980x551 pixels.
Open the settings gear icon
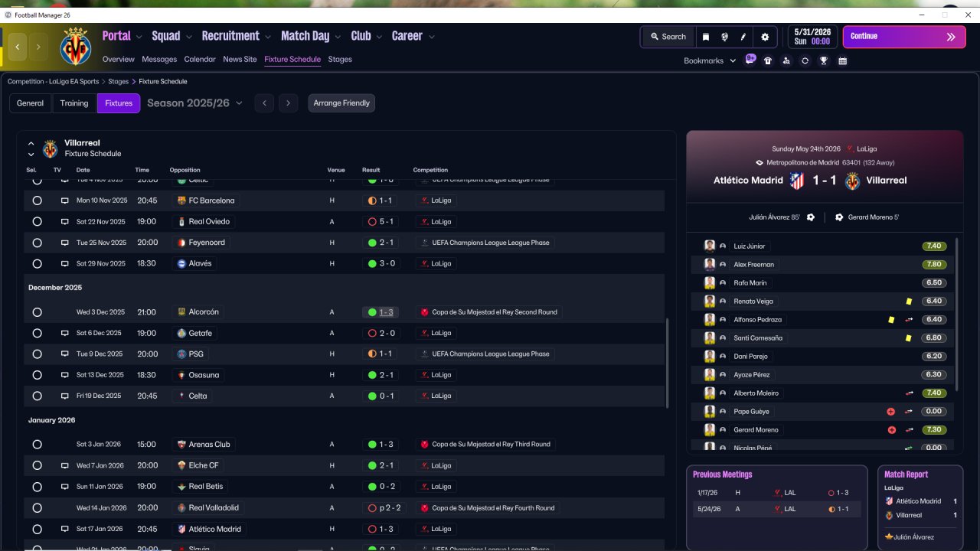[765, 37]
